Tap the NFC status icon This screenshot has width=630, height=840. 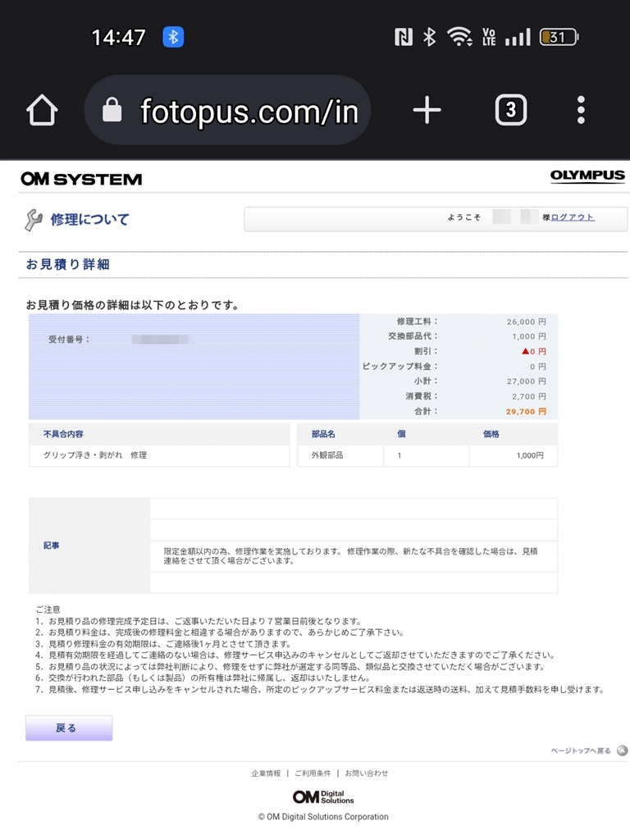[x=404, y=37]
